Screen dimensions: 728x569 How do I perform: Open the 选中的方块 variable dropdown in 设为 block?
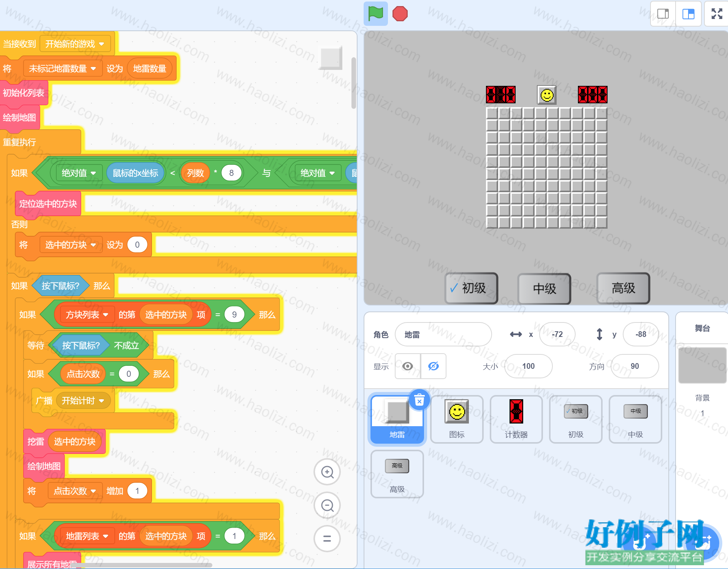[71, 245]
